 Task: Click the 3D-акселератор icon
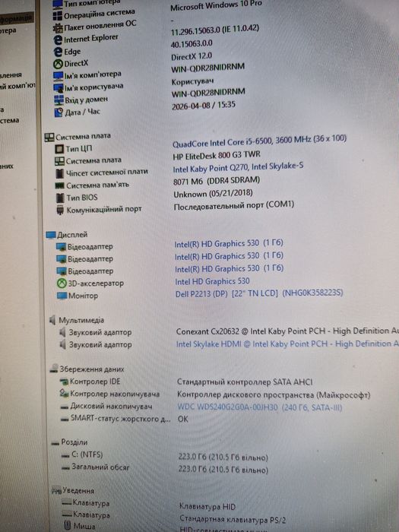[x=62, y=283]
